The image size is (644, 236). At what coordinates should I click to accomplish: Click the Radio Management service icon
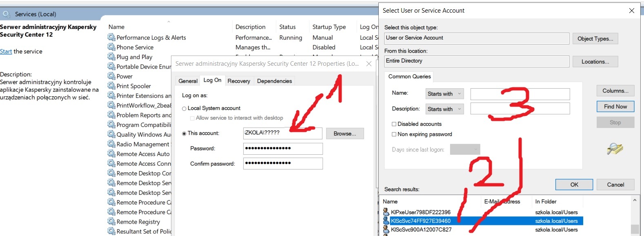(111, 144)
